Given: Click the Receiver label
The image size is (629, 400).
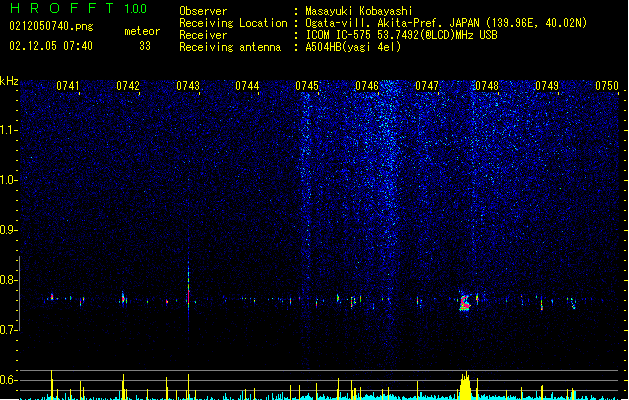Looking at the screenshot, I should point(203,35).
